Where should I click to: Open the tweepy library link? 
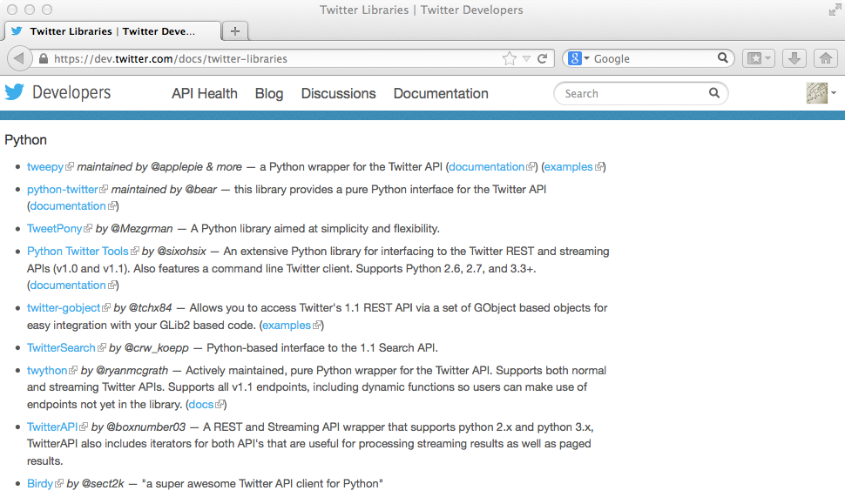click(x=45, y=167)
